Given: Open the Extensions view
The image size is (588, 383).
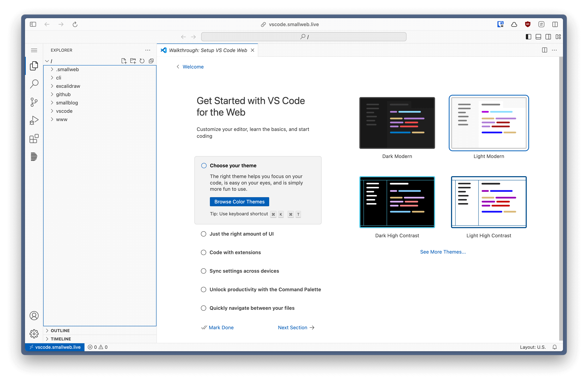Looking at the screenshot, I should [x=34, y=139].
